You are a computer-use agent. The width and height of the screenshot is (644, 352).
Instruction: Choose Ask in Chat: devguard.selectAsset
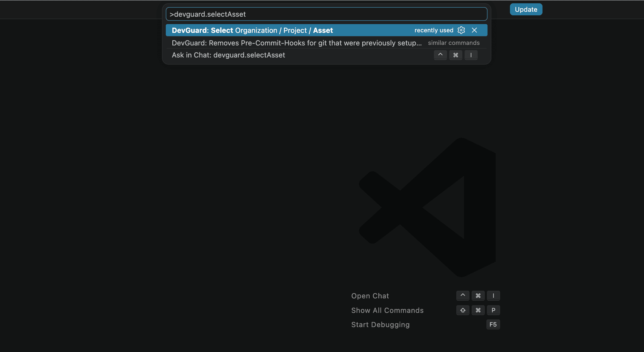click(326, 55)
